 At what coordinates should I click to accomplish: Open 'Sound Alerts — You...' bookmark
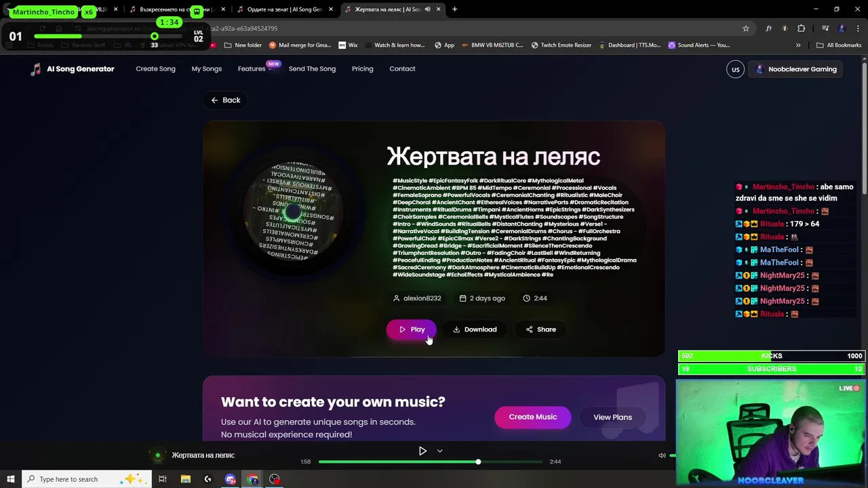click(699, 45)
